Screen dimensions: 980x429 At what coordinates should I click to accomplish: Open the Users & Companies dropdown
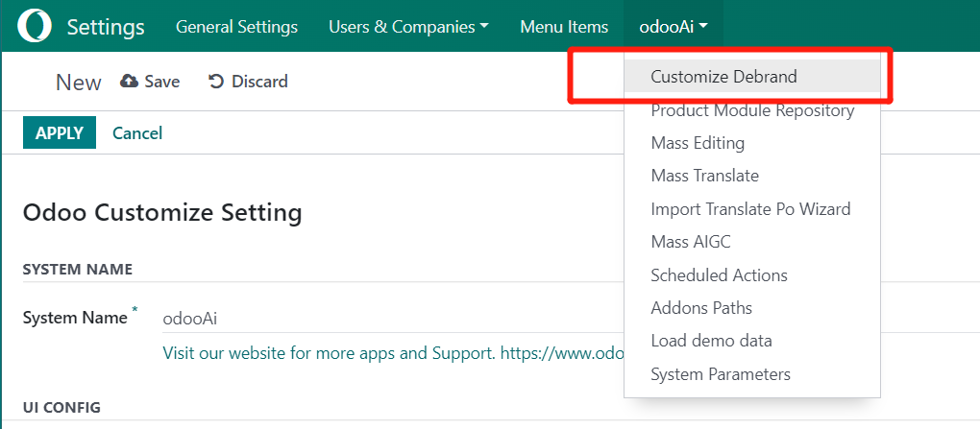pos(407,26)
